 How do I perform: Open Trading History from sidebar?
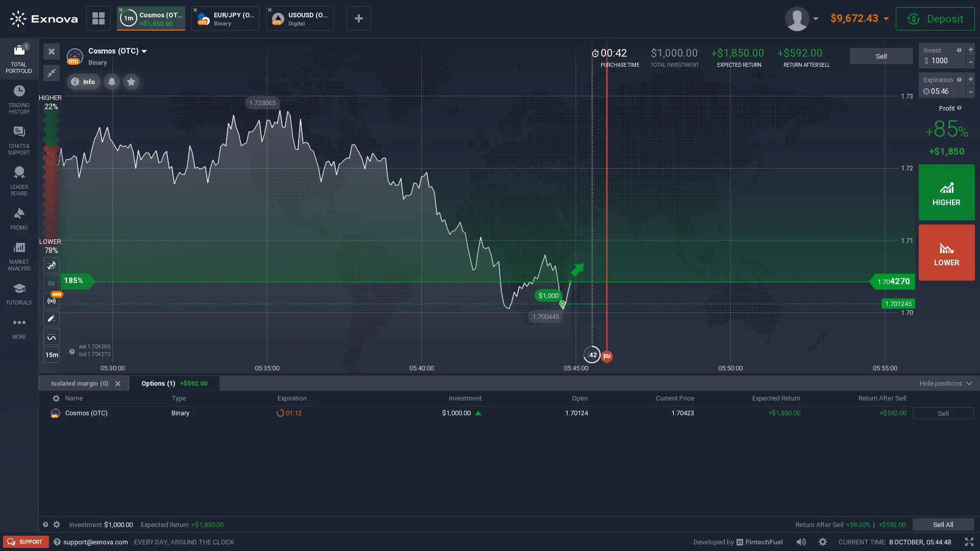tap(19, 99)
